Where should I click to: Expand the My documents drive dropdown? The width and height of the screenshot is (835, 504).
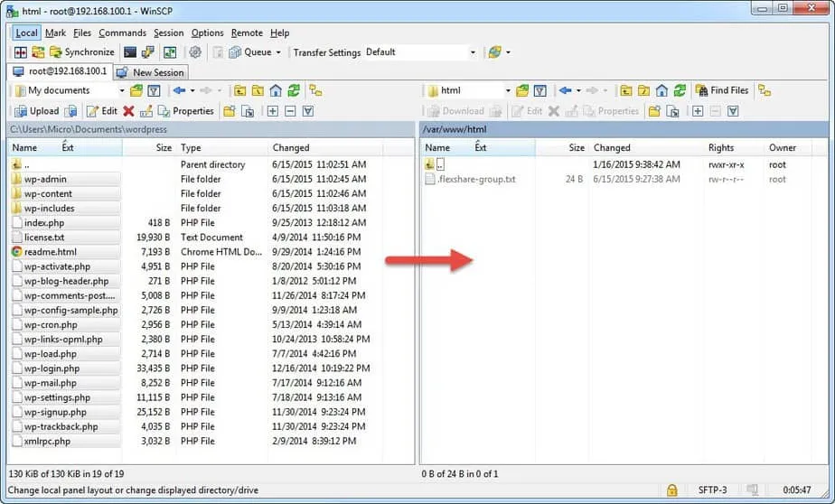(x=121, y=90)
